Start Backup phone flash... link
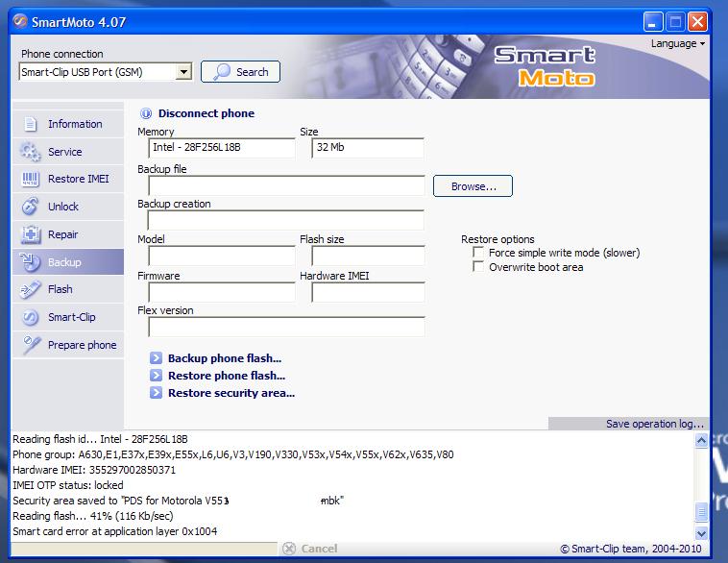Image resolution: width=728 pixels, height=563 pixels. click(225, 358)
